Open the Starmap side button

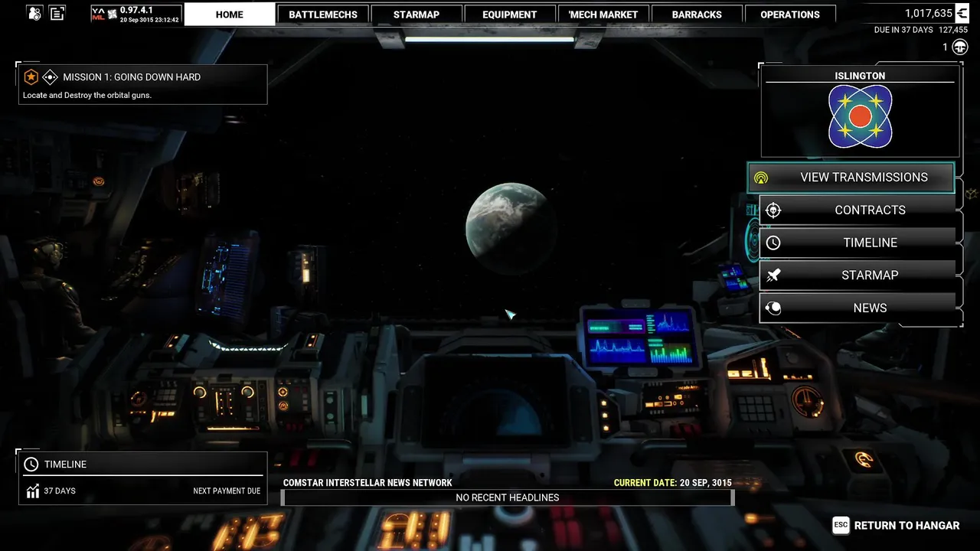857,275
